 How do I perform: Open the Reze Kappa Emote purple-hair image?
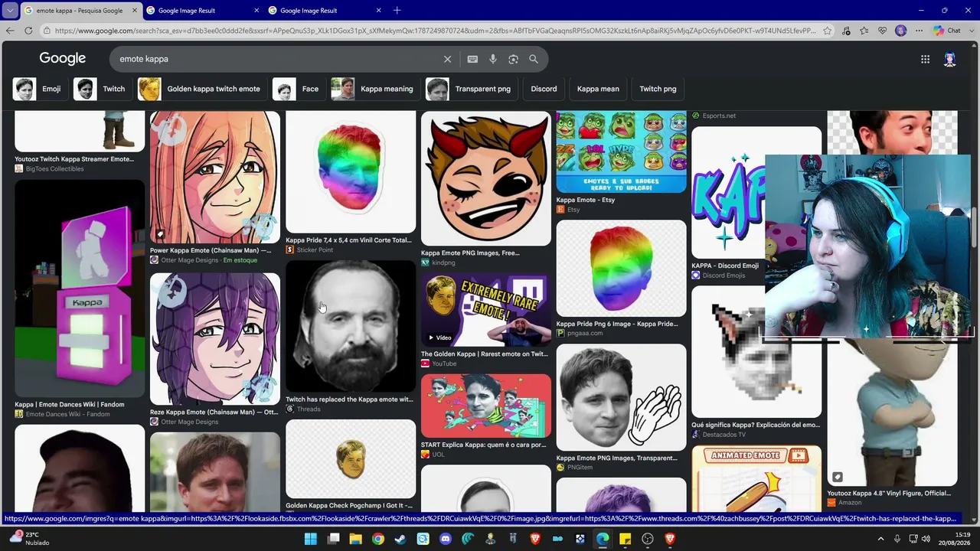[x=215, y=339]
